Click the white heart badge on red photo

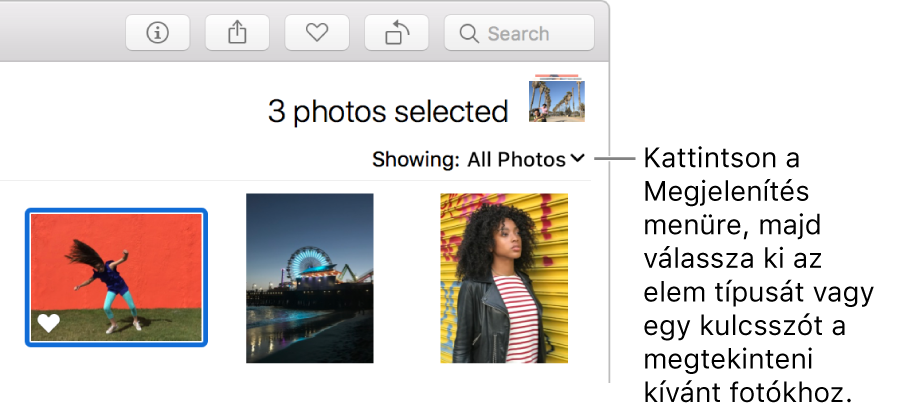click(x=48, y=322)
